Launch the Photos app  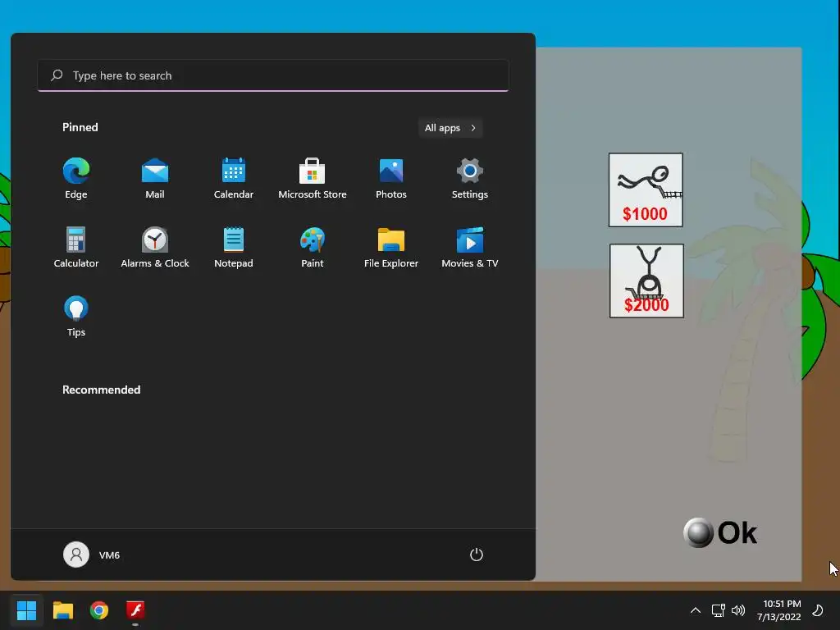click(x=391, y=178)
